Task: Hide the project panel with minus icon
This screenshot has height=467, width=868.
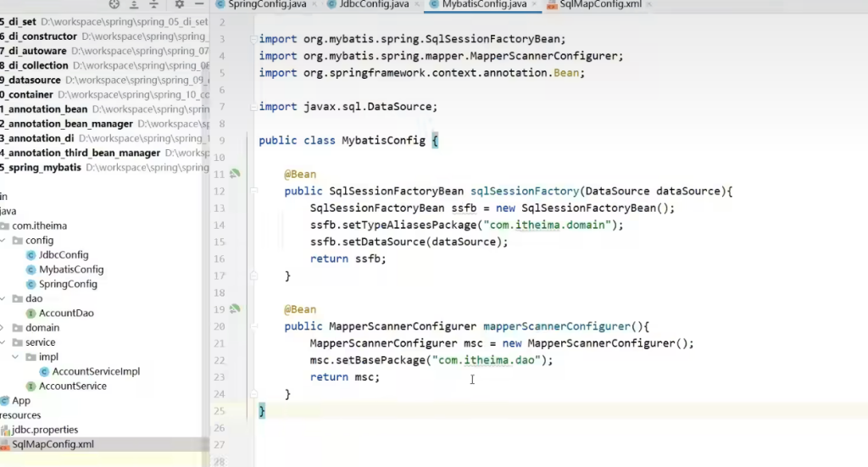Action: (x=198, y=4)
